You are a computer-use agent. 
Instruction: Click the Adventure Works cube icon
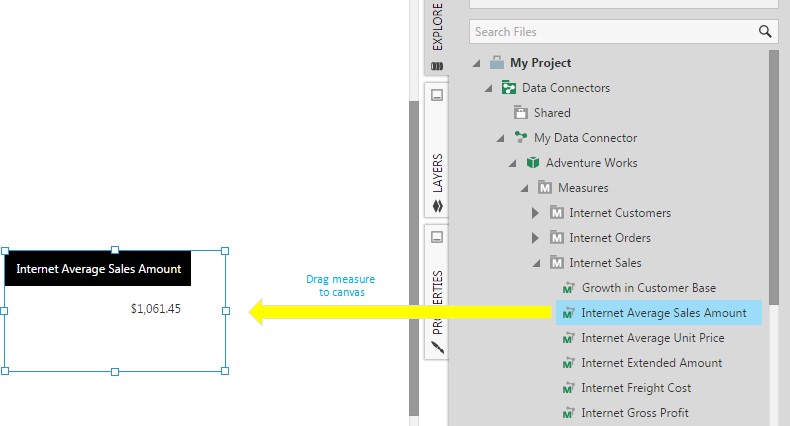[533, 162]
